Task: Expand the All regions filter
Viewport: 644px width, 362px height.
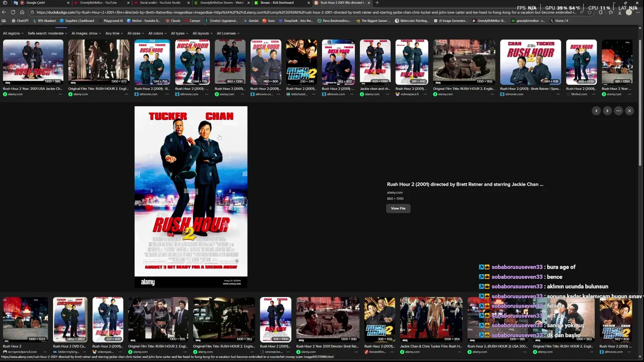Action: (x=13, y=33)
